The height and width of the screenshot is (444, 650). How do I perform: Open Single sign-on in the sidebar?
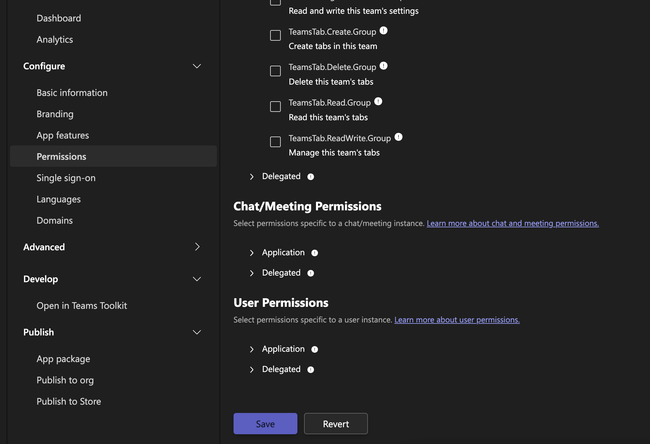tap(66, 178)
